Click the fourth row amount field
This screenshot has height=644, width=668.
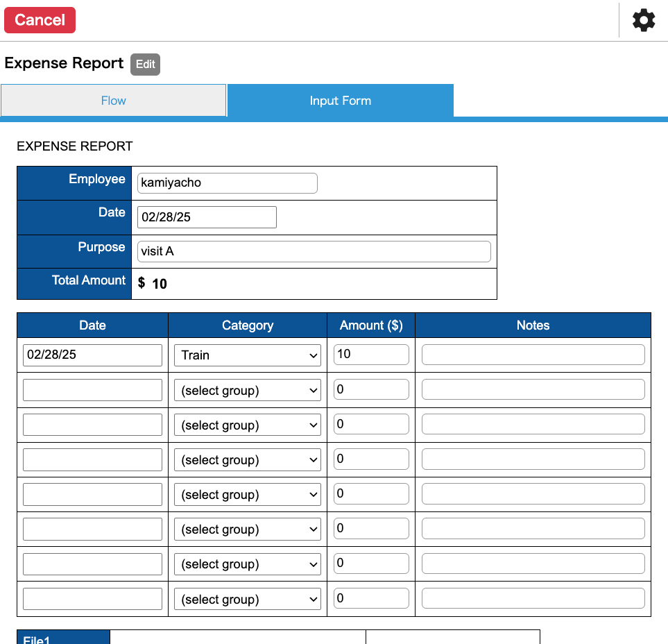[371, 459]
